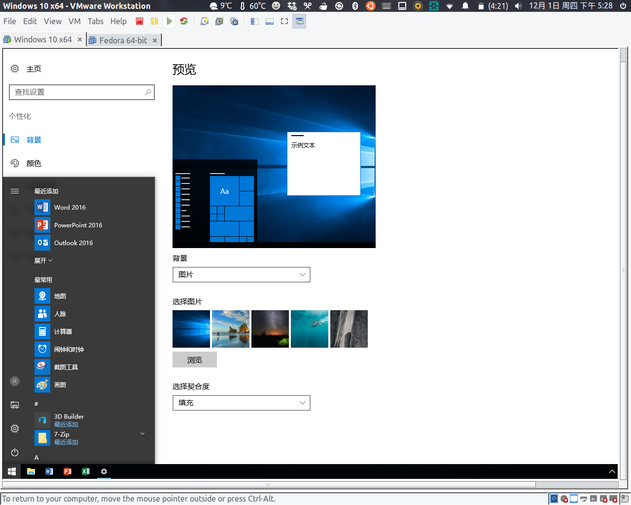Open the VM menu in VMware

pyautogui.click(x=74, y=21)
